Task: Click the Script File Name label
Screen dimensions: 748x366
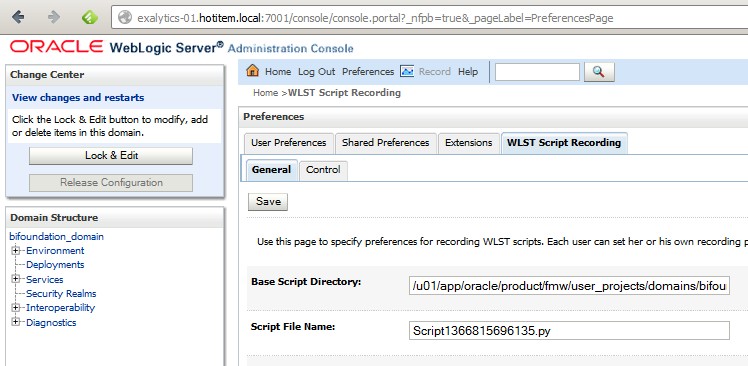Action: [x=293, y=327]
